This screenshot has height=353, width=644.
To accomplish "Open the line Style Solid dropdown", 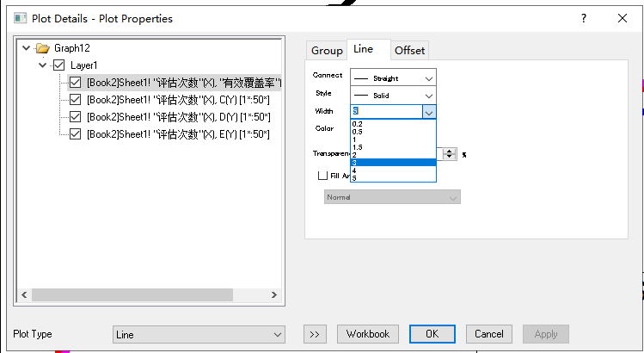I will (x=393, y=95).
